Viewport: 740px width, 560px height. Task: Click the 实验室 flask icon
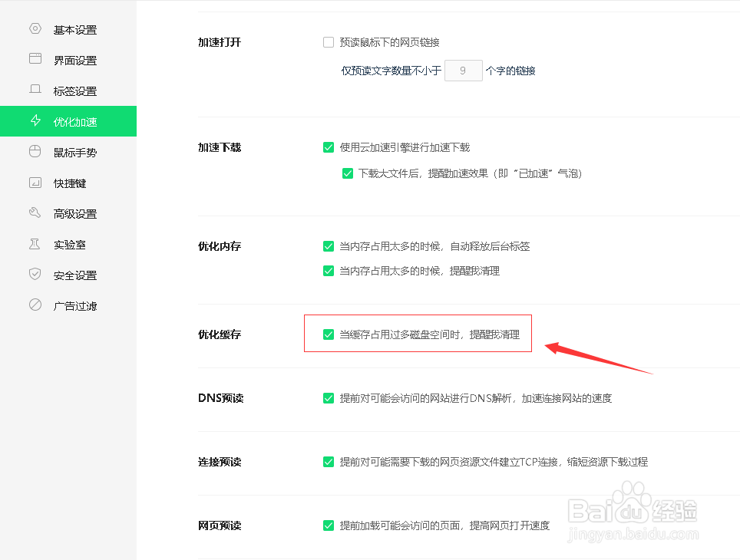pos(35,244)
